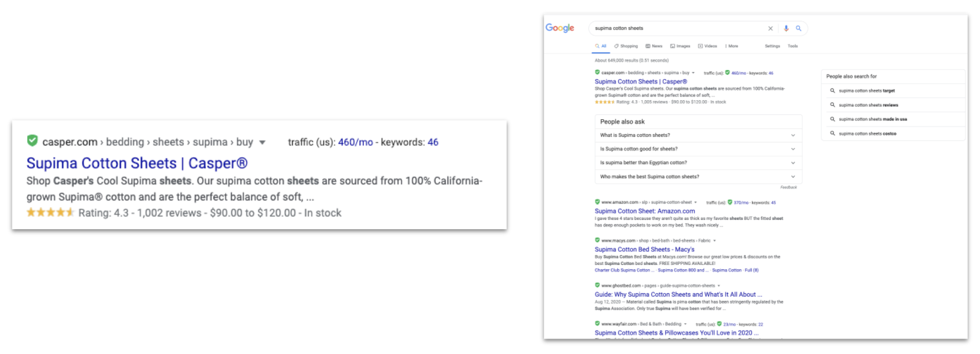Expand 'Is supima better than Egyptian cotton?' question
980x354 pixels.
[698, 163]
